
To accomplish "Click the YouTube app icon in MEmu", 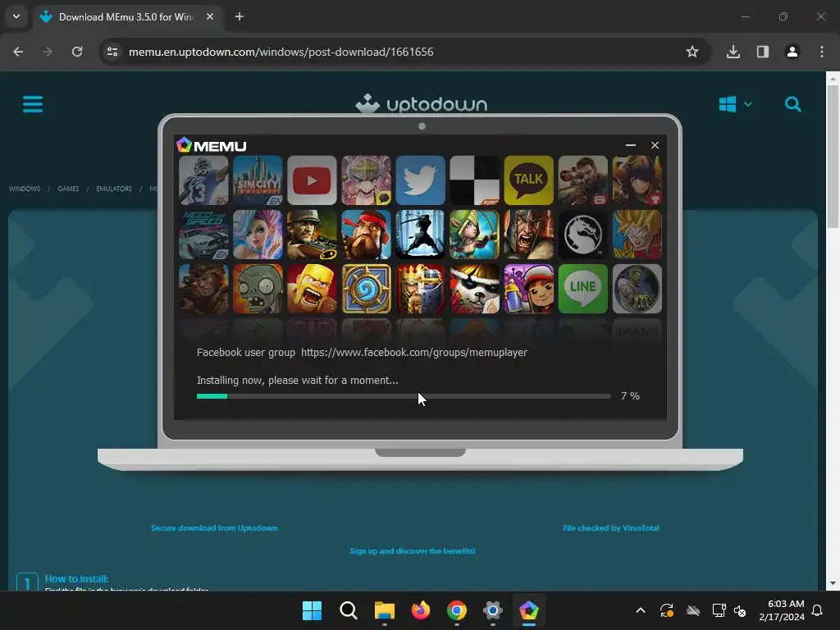I will point(312,180).
